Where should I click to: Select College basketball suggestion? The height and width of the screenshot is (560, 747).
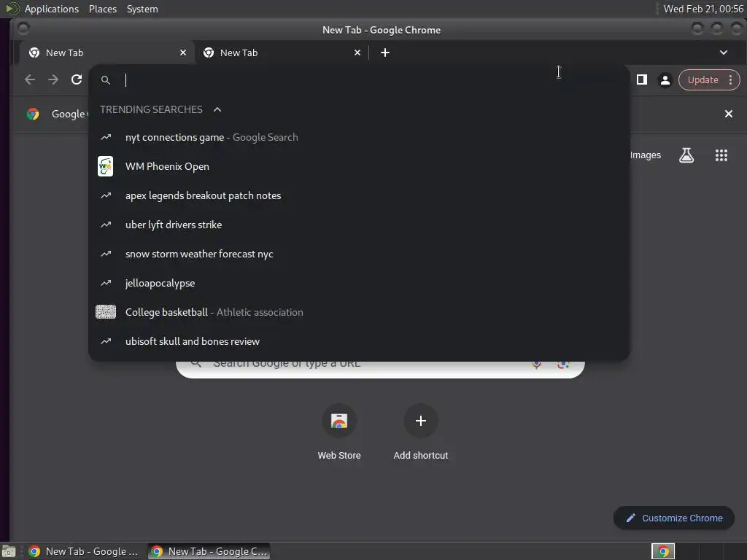(x=359, y=312)
